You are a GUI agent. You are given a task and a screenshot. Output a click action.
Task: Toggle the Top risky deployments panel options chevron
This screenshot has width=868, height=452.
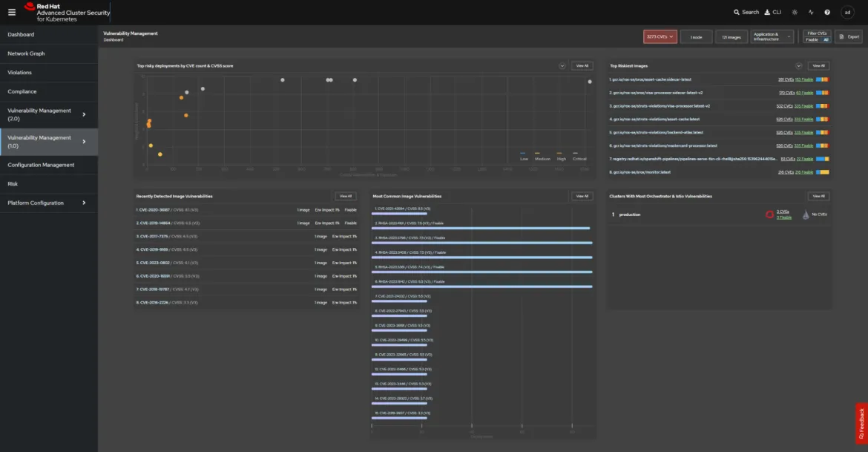562,65
